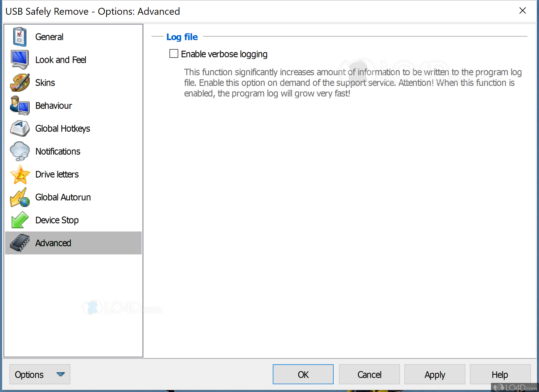Close the Options window

pos(522,10)
